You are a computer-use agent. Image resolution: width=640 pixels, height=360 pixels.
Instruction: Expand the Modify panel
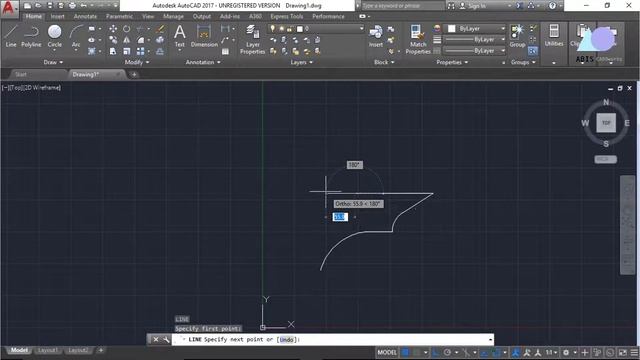[137, 62]
